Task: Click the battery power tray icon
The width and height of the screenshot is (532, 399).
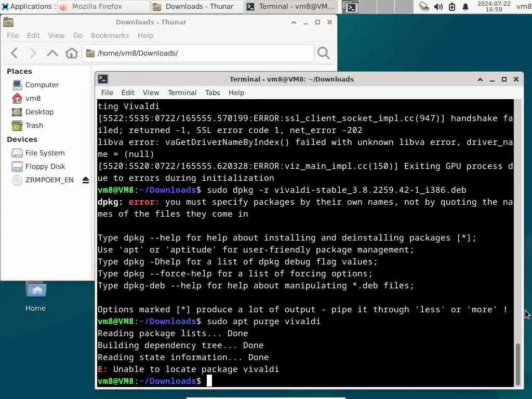Action: pyautogui.click(x=452, y=7)
